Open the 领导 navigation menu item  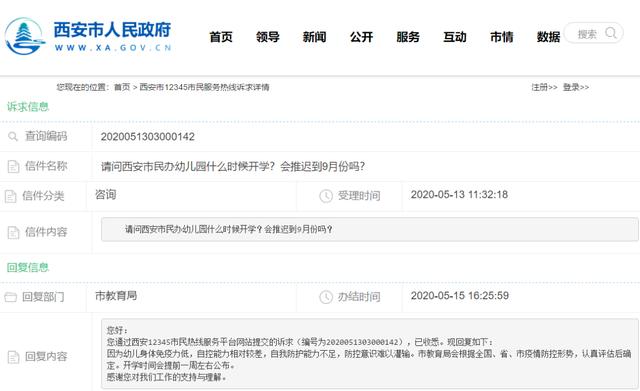pyautogui.click(x=268, y=37)
